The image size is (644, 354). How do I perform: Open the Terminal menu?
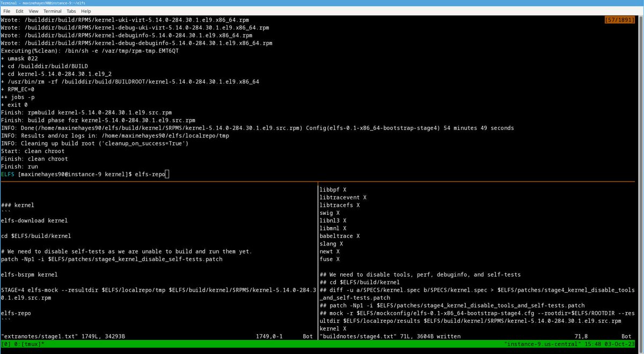(53, 11)
